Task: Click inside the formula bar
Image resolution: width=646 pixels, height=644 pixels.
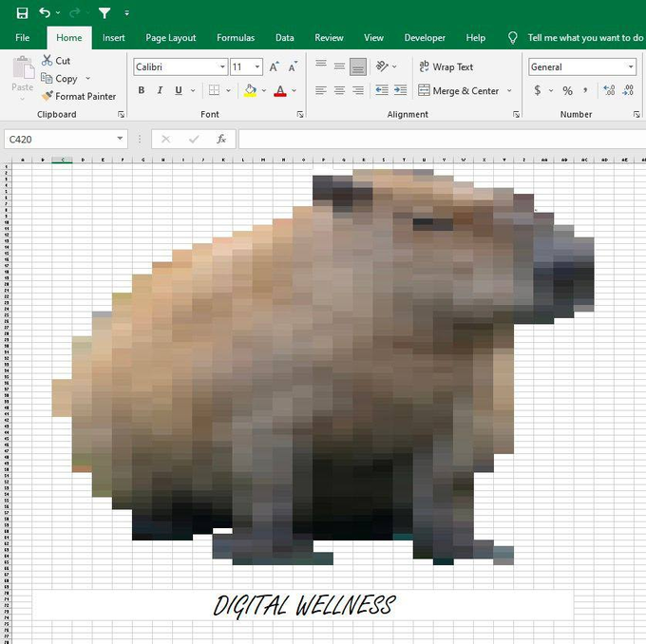Action: [x=442, y=140]
